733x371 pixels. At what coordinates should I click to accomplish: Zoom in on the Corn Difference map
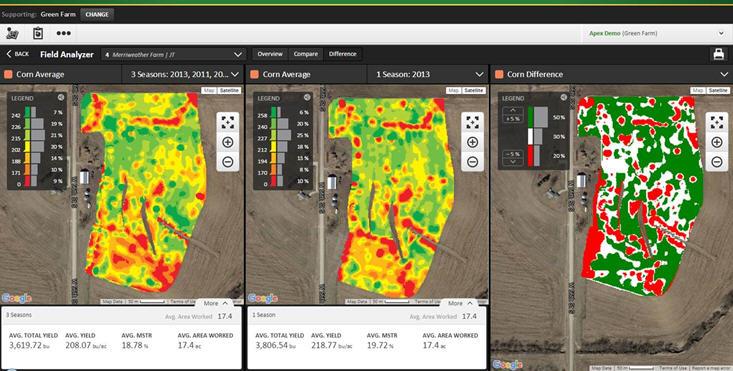click(x=717, y=142)
